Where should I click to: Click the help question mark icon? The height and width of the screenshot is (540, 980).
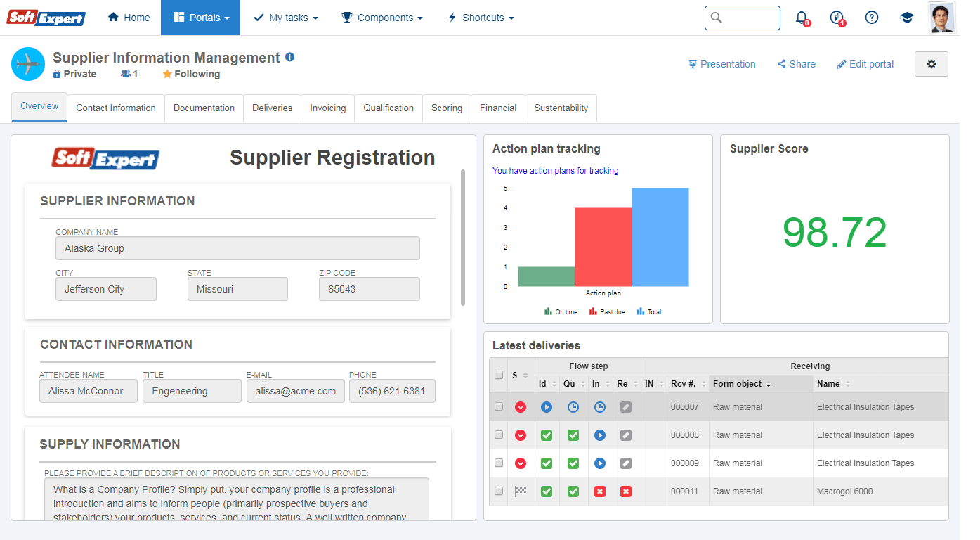click(x=872, y=18)
